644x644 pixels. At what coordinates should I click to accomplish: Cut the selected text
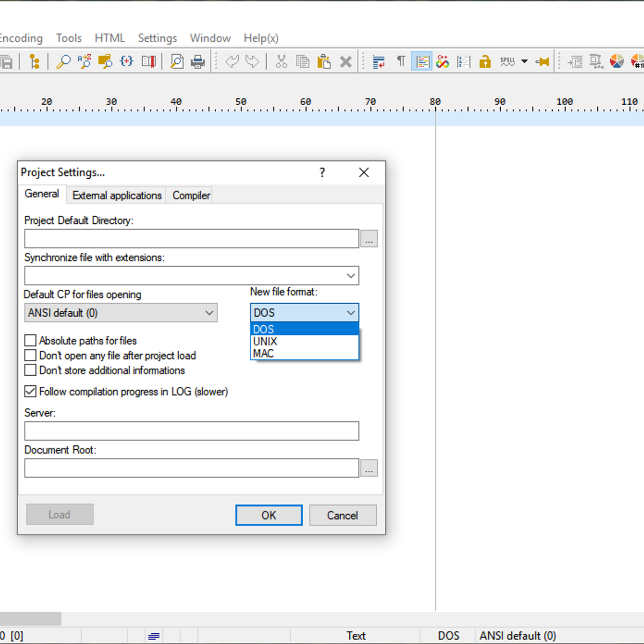[281, 61]
